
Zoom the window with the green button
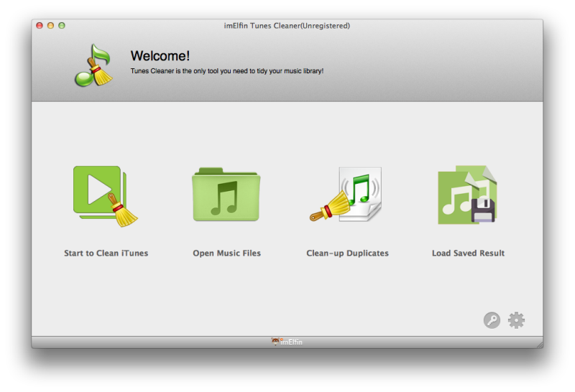coord(62,25)
